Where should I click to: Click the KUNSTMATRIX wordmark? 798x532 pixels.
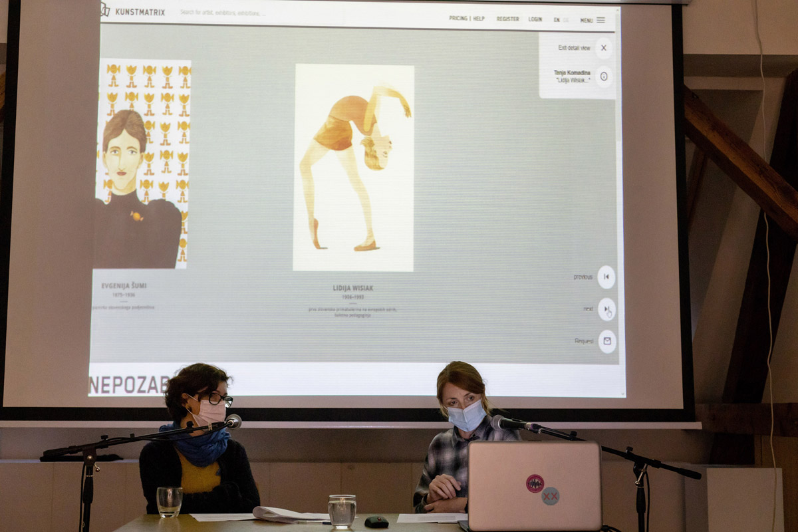[140, 12]
